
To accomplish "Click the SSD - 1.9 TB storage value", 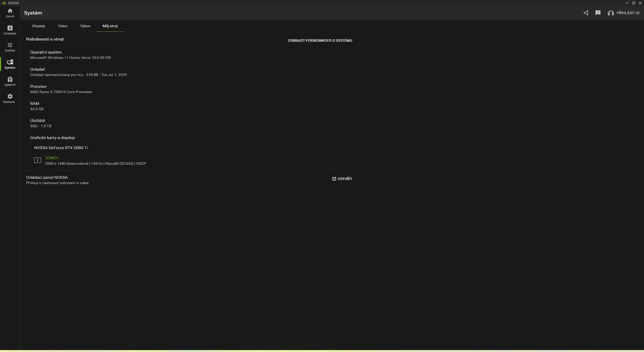I will tap(41, 126).
